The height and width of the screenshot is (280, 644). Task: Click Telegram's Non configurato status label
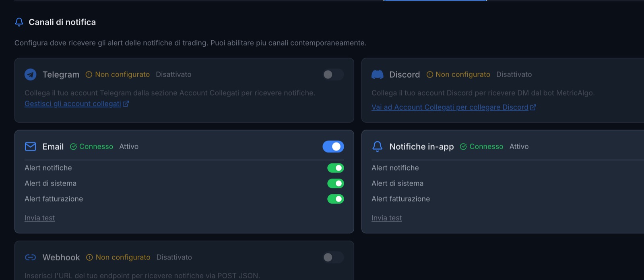(x=122, y=74)
